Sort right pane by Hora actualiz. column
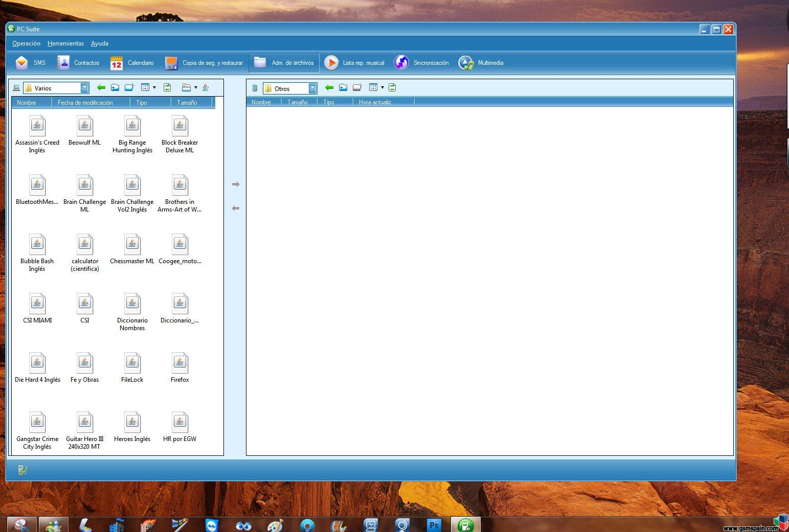This screenshot has width=789, height=532. 384,102
